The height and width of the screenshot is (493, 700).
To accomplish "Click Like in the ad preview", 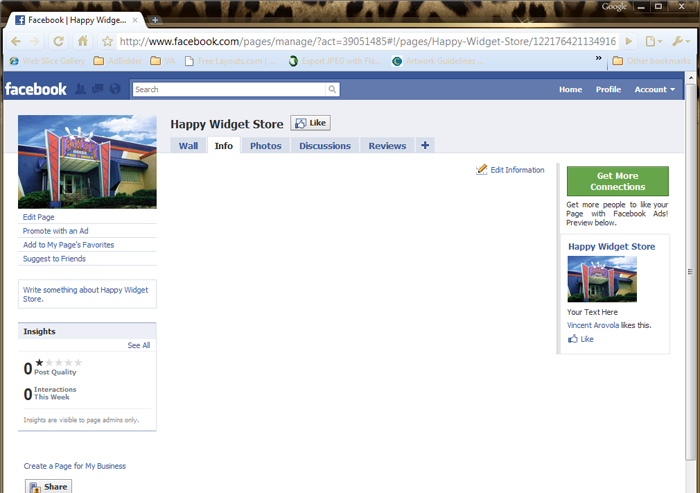I will (580, 339).
